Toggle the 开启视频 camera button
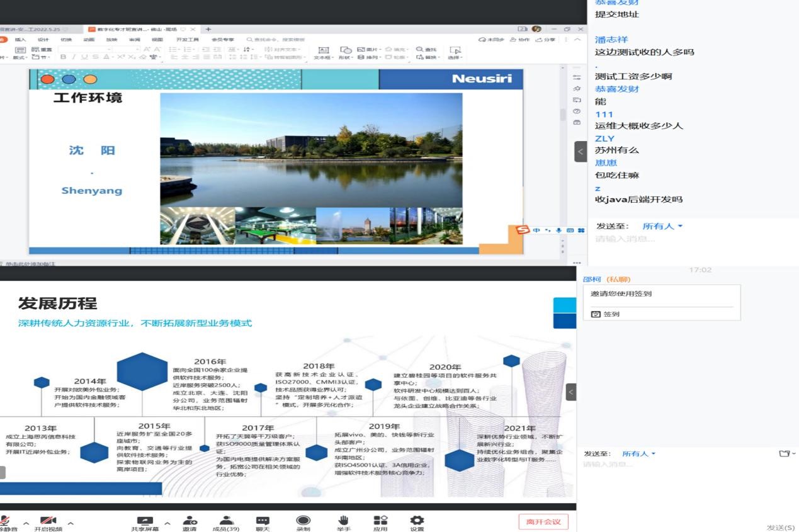 [x=48, y=521]
